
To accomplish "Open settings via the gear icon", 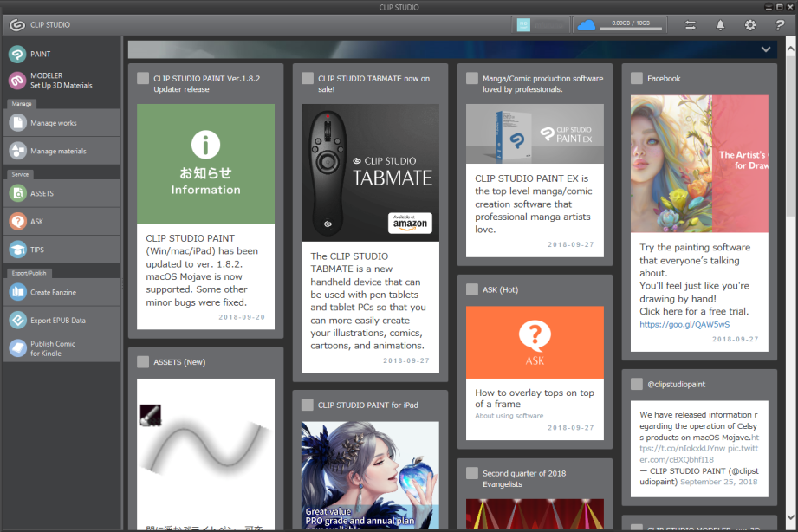I will (x=750, y=25).
